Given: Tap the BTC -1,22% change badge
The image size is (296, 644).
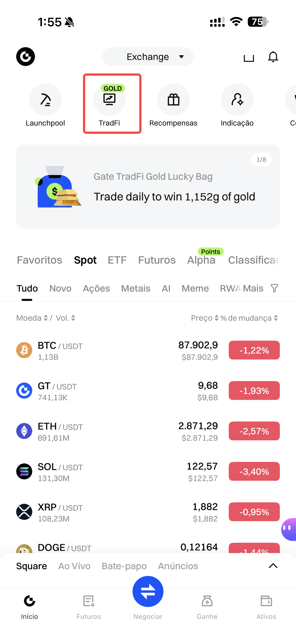Looking at the screenshot, I should click(254, 350).
